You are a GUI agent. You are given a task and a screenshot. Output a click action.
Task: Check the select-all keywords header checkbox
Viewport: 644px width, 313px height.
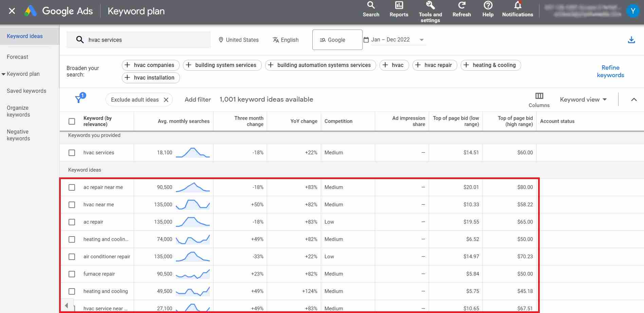pos(72,121)
